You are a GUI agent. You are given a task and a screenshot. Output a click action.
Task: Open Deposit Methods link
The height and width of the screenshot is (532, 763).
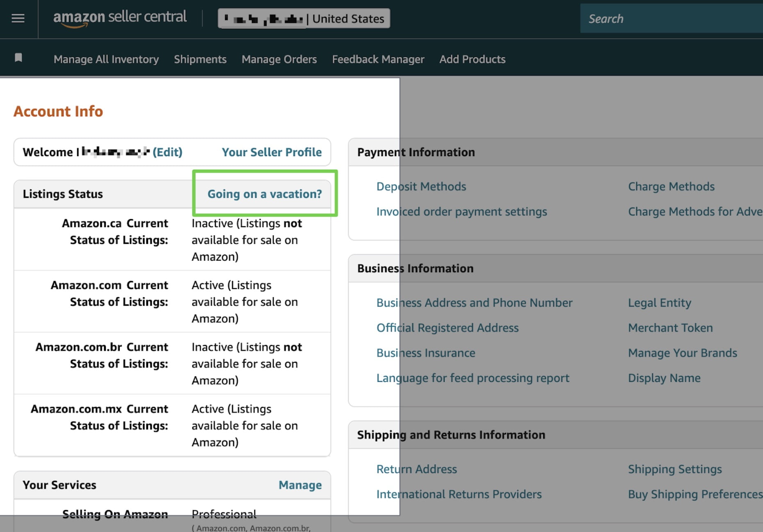[x=421, y=186]
